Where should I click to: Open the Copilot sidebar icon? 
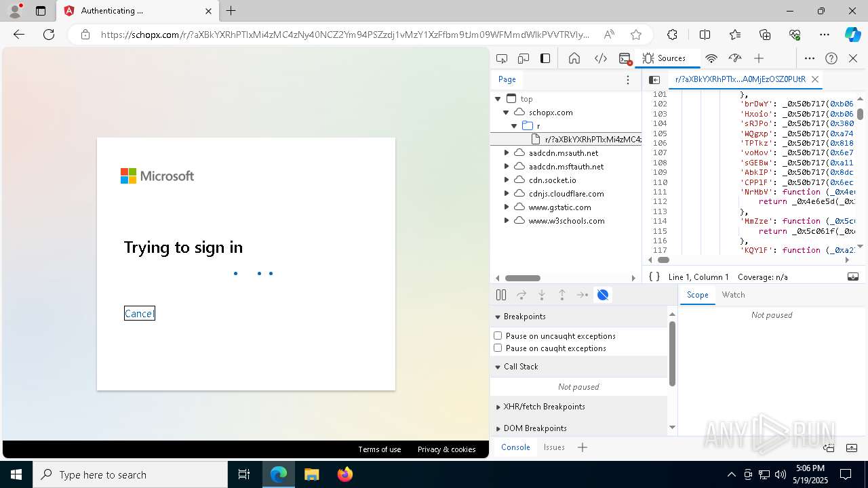click(x=852, y=35)
